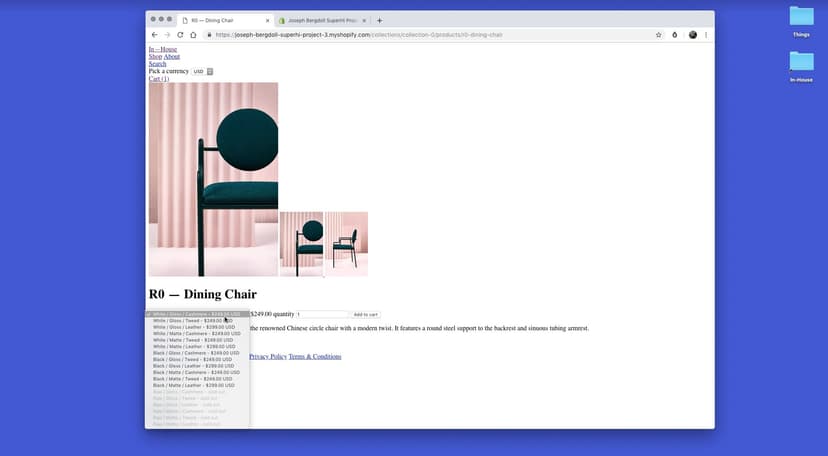Open a new browser tab with plus

click(379, 20)
